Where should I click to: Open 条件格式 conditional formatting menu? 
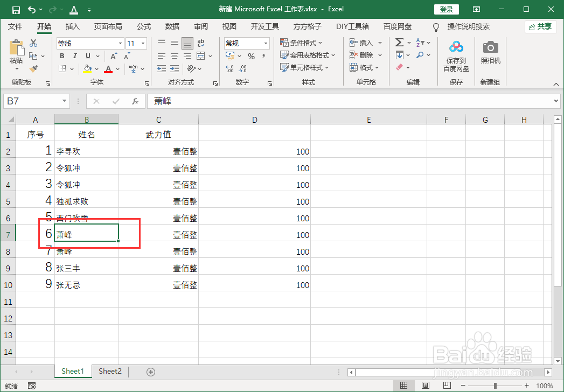click(301, 43)
